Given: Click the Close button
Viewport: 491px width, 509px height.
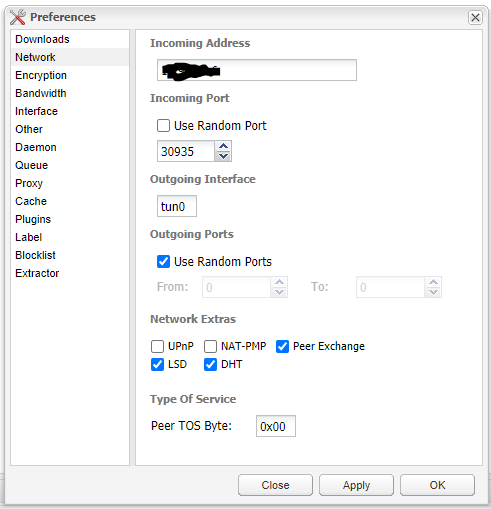Looking at the screenshot, I should (275, 485).
